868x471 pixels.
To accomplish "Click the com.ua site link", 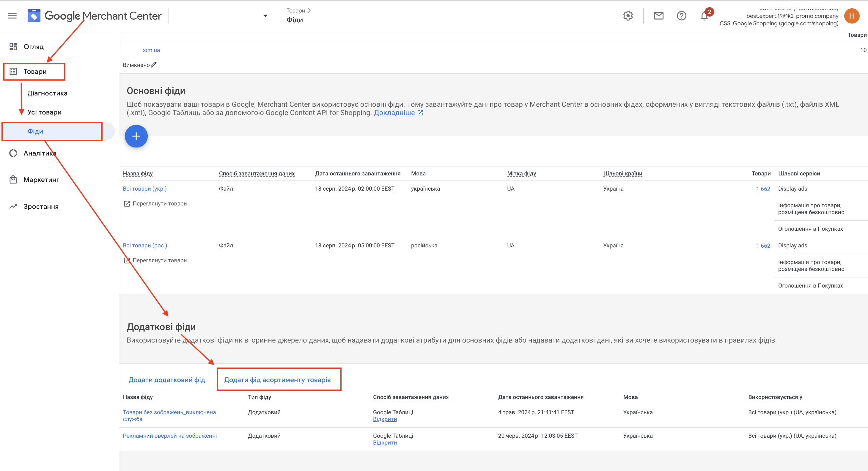I will [x=151, y=50].
